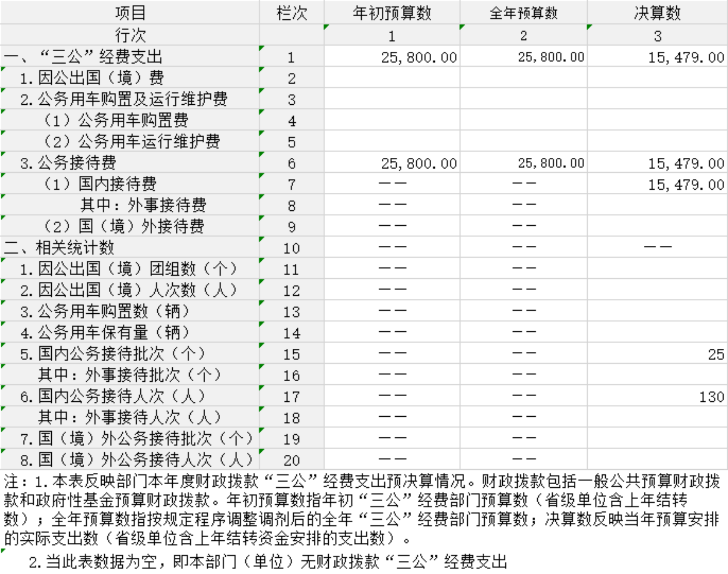Select the 二、相关统计数 row label
The image size is (728, 574).
pos(59,248)
